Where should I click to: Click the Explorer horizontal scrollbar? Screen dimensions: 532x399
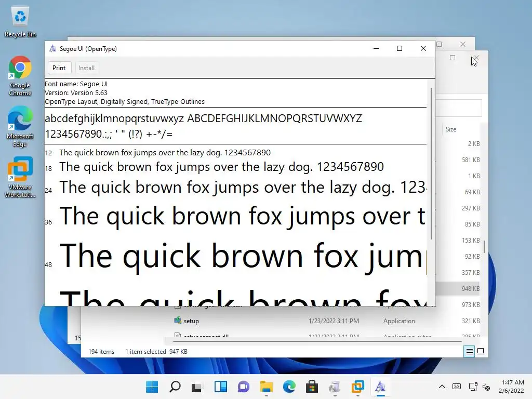coord(317,341)
